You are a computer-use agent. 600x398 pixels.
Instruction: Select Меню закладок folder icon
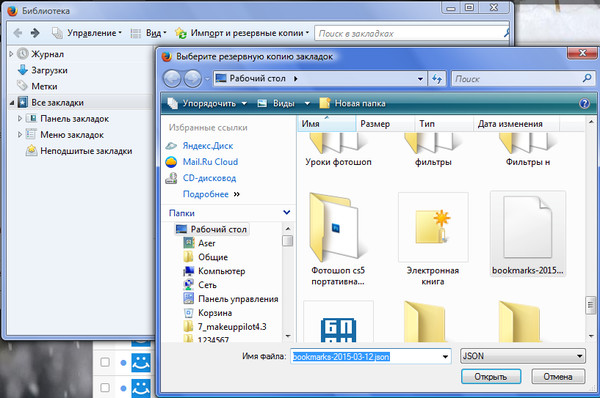coord(31,135)
